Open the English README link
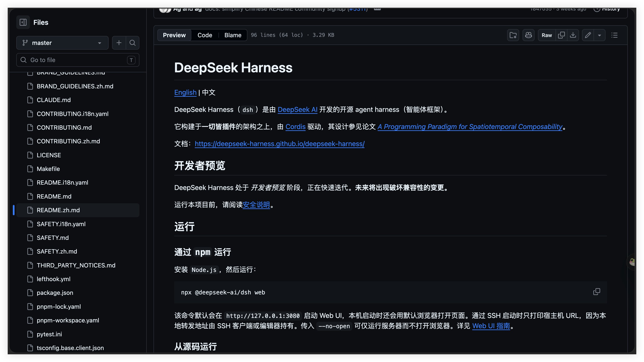This screenshot has width=644, height=362. click(x=185, y=92)
